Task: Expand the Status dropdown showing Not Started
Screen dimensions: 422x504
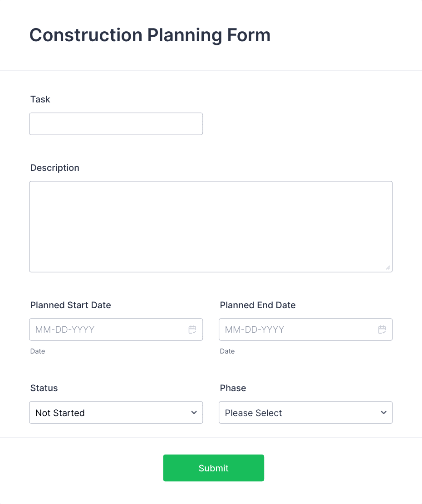Action: pyautogui.click(x=116, y=412)
